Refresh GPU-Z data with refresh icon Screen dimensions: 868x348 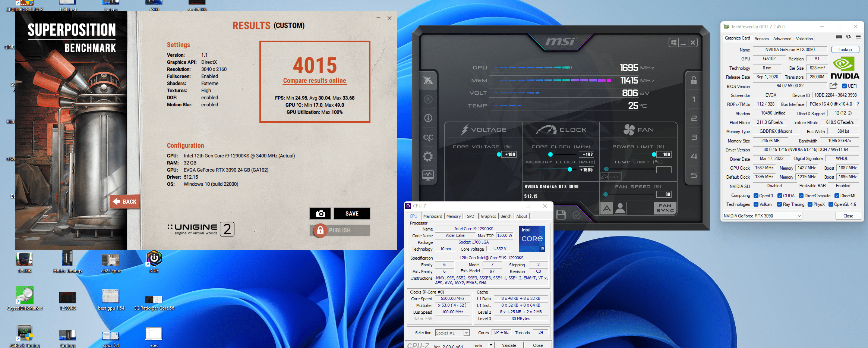pos(848,37)
